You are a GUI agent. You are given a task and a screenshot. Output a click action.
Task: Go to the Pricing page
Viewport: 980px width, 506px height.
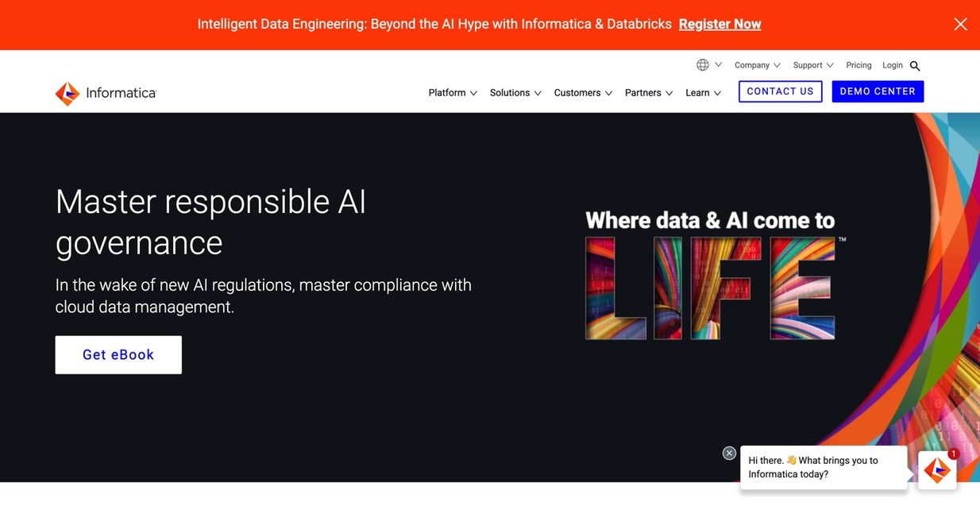[858, 65]
